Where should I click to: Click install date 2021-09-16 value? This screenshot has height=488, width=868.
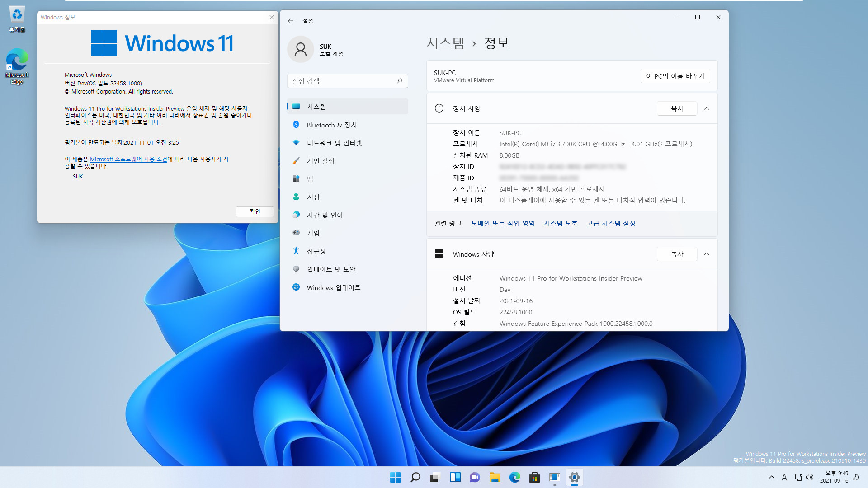click(x=516, y=301)
